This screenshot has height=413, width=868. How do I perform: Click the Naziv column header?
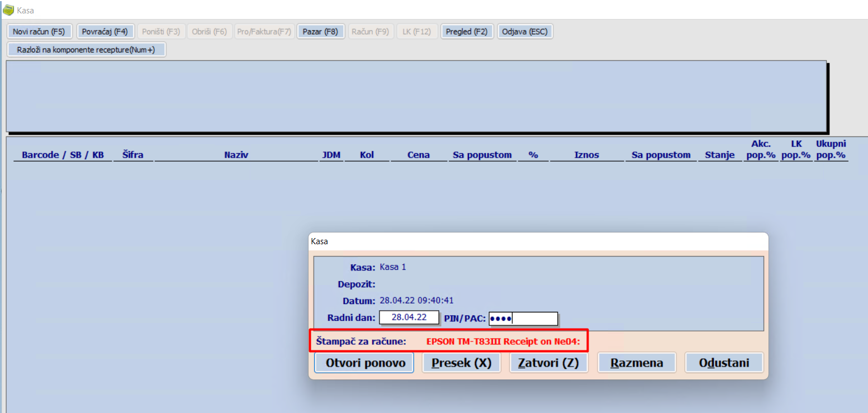point(236,155)
